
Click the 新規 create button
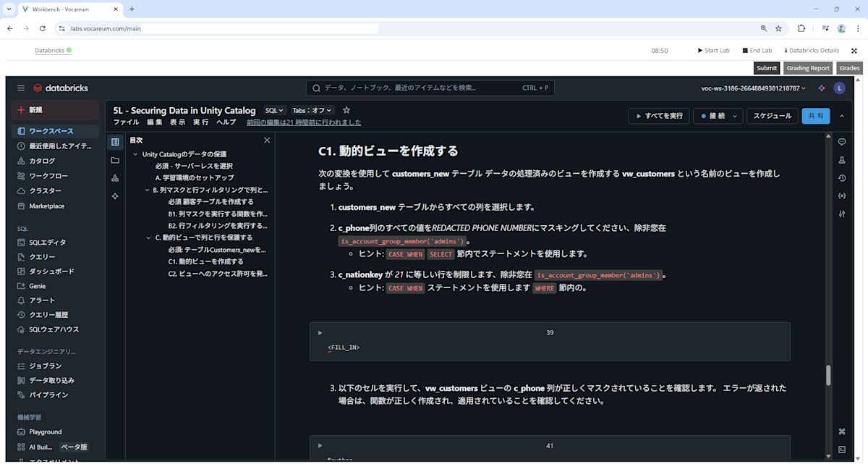pyautogui.click(x=56, y=110)
